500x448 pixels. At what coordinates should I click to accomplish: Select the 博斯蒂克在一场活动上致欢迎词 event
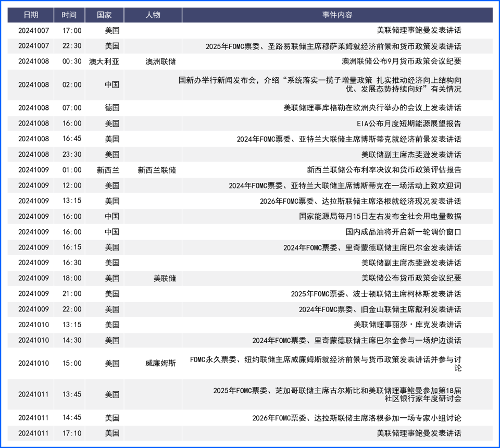point(345,185)
